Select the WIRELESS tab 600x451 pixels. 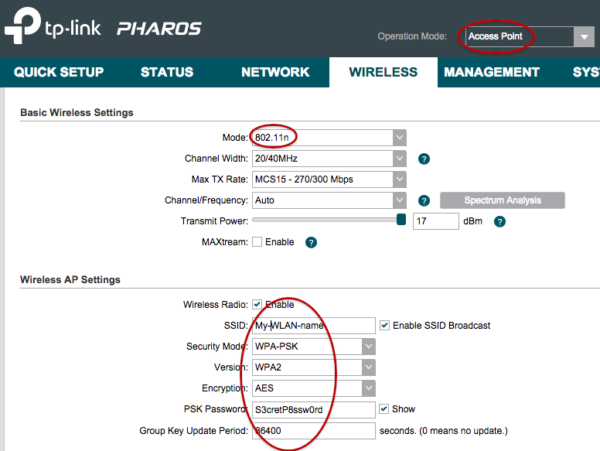(x=383, y=72)
